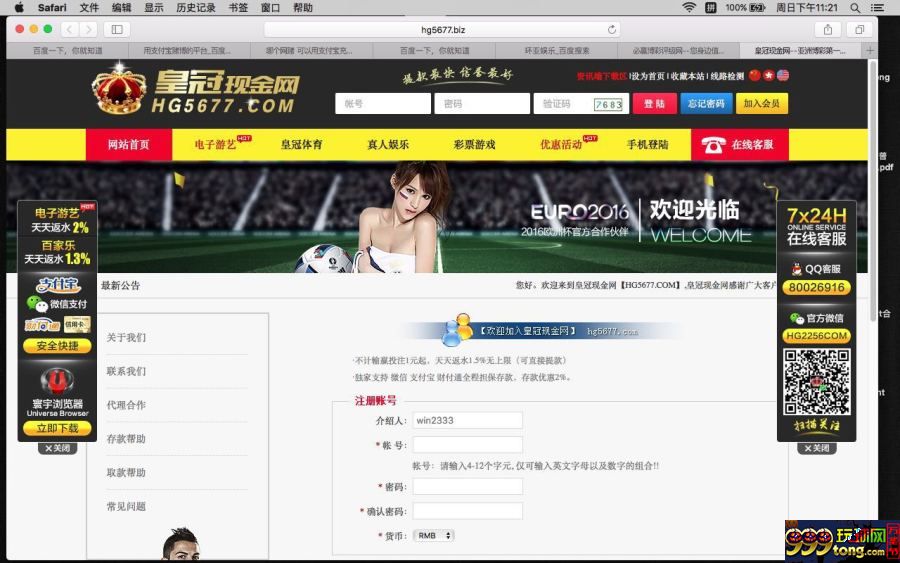Open 常见问题 sidebar link
900x563 pixels.
click(126, 507)
